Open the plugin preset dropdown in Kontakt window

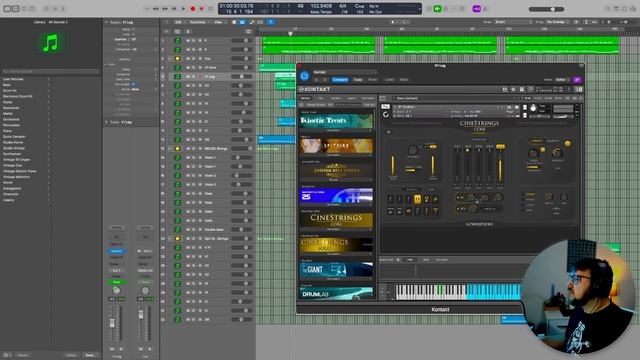pos(344,72)
